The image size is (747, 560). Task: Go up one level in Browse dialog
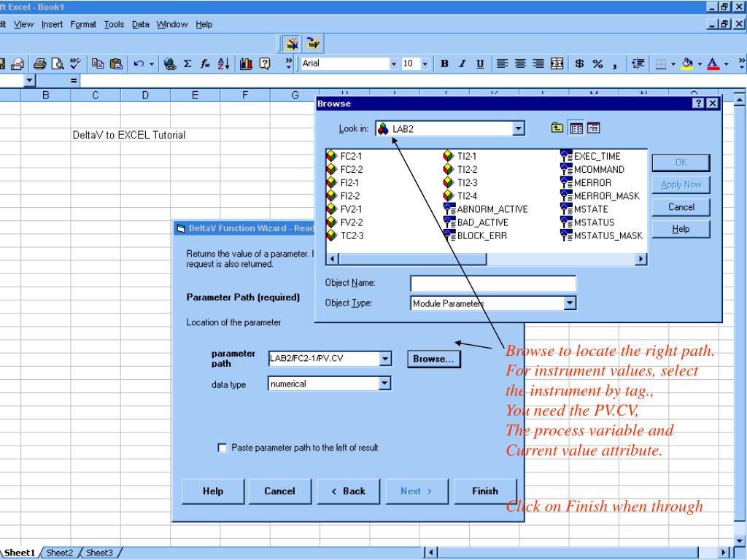(x=557, y=128)
